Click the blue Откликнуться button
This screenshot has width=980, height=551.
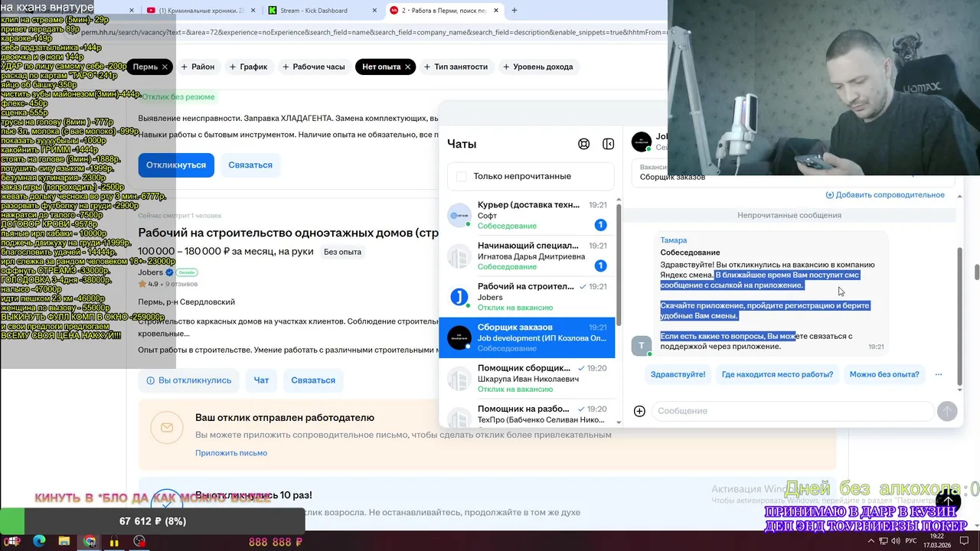tap(176, 165)
